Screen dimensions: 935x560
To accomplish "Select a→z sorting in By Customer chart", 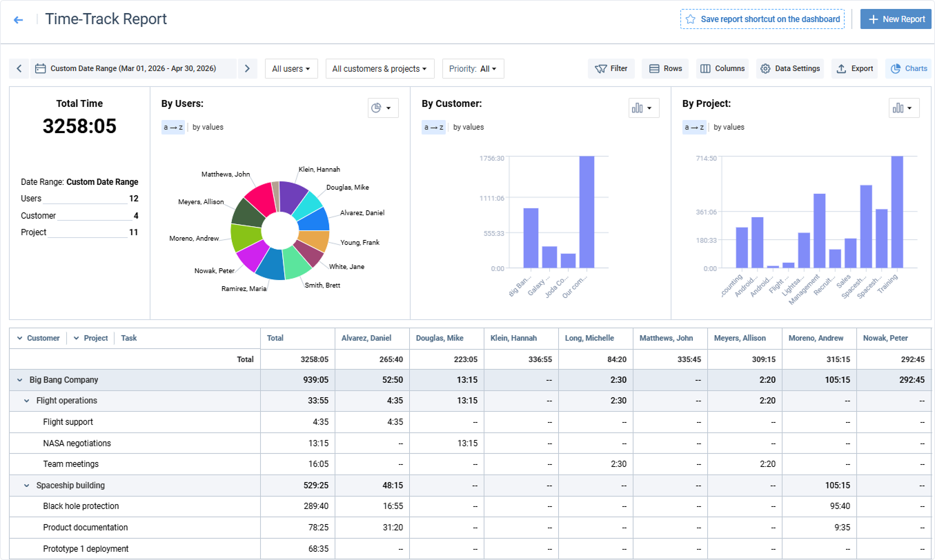I will pyautogui.click(x=433, y=127).
